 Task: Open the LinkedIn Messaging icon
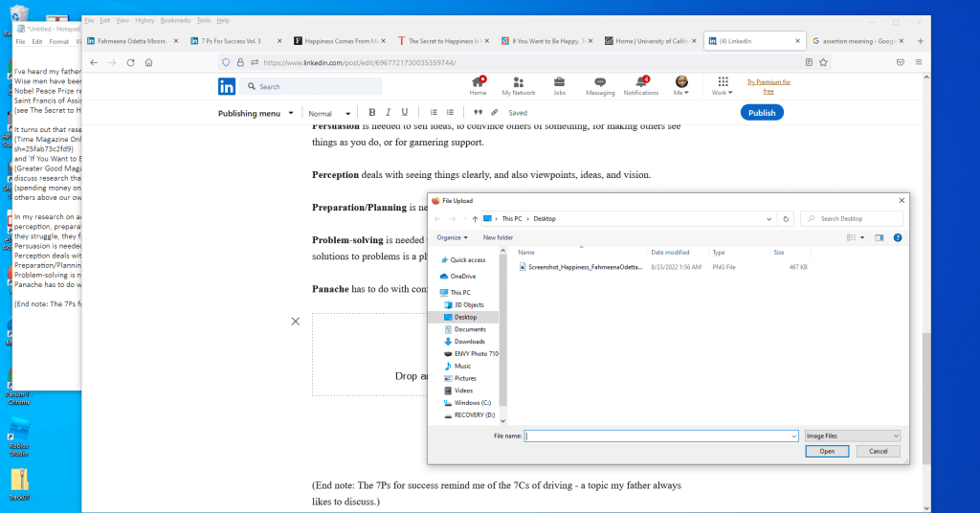coord(600,84)
